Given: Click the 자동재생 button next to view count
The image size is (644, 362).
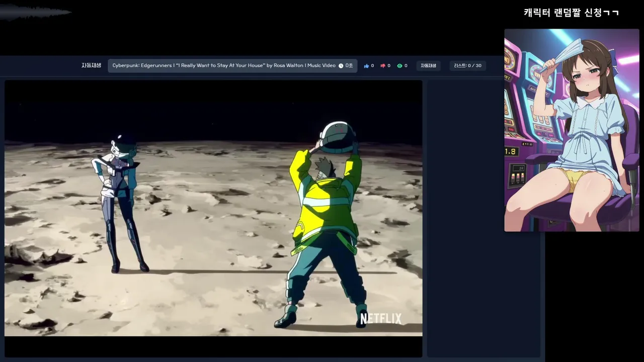Looking at the screenshot, I should coord(429,66).
